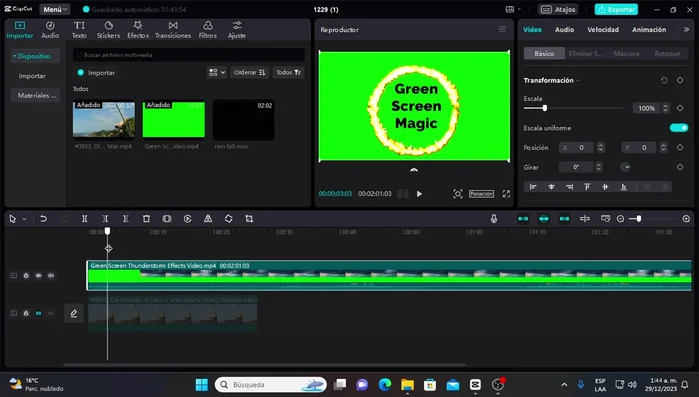Open Materiales in the left sidebar
This screenshot has height=397, width=699.
pos(36,95)
